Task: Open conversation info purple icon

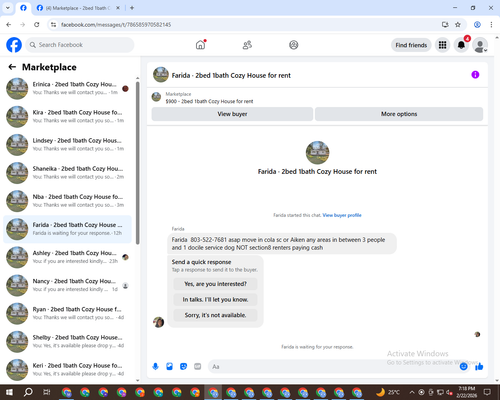Action: click(475, 75)
